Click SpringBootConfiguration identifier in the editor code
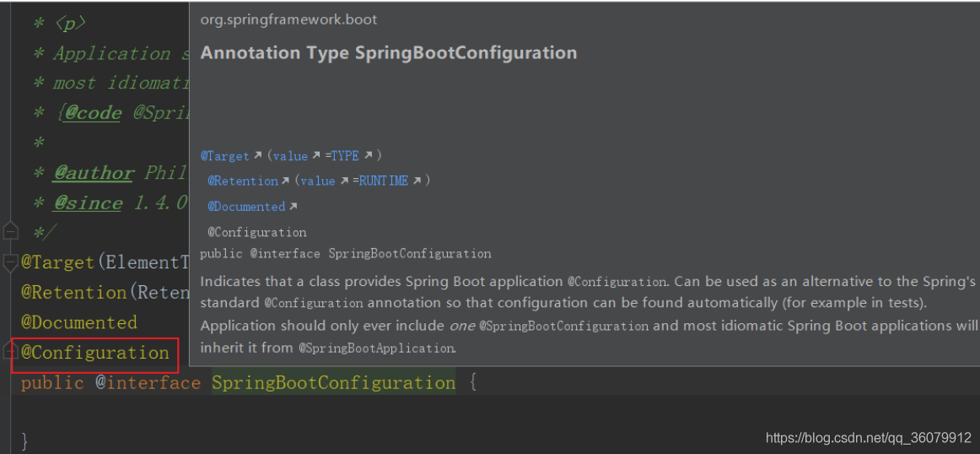980x454 pixels. [x=334, y=383]
